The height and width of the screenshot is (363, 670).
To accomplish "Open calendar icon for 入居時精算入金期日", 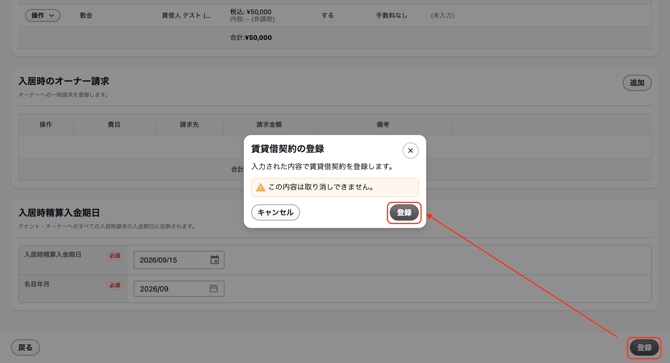I will 215,260.
